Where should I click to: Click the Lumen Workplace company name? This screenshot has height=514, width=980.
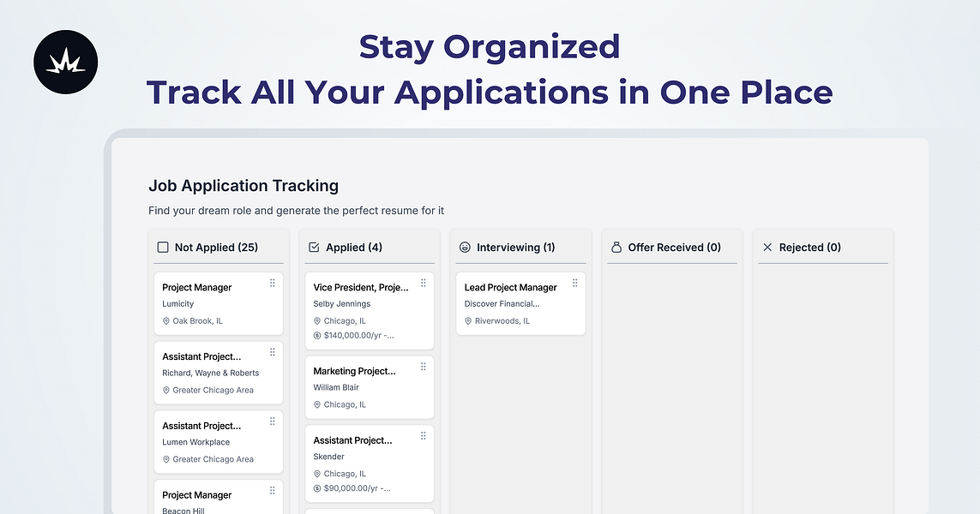pos(196,442)
